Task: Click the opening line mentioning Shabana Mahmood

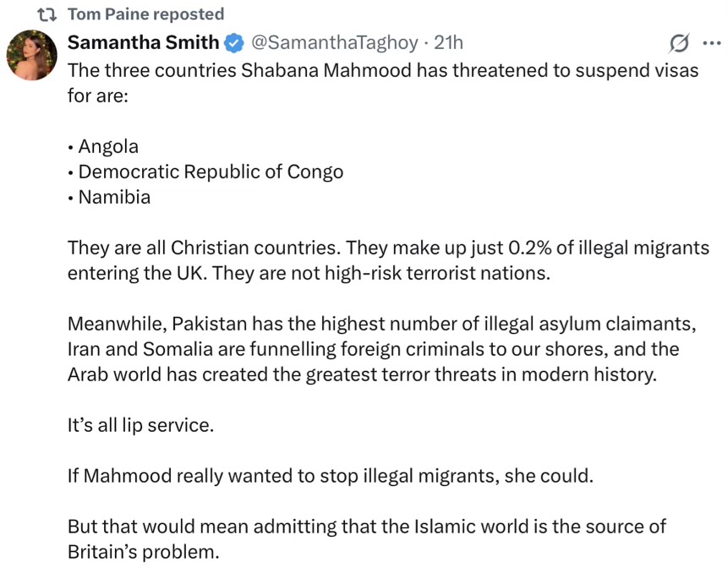Action: pyautogui.click(x=383, y=70)
